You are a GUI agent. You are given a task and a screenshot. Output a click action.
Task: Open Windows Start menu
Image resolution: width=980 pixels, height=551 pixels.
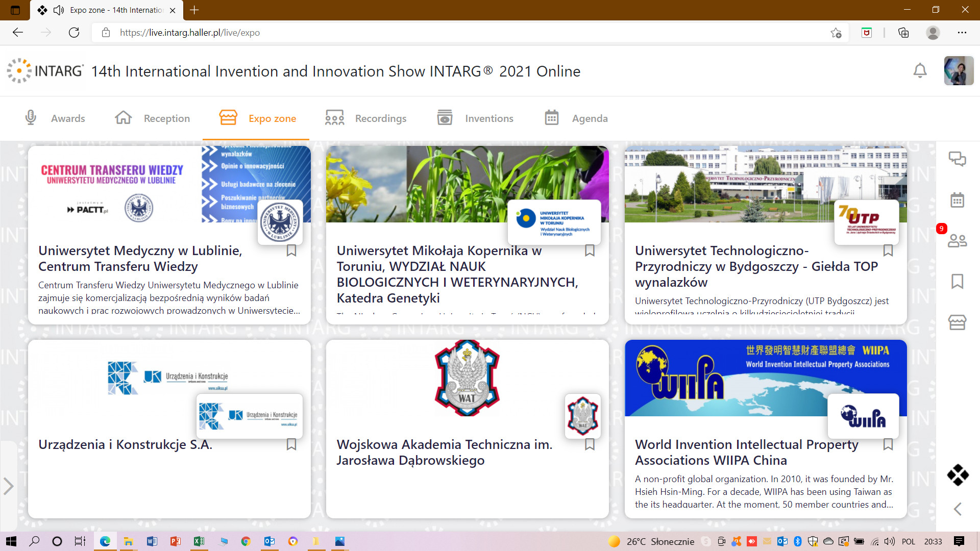tap(11, 541)
